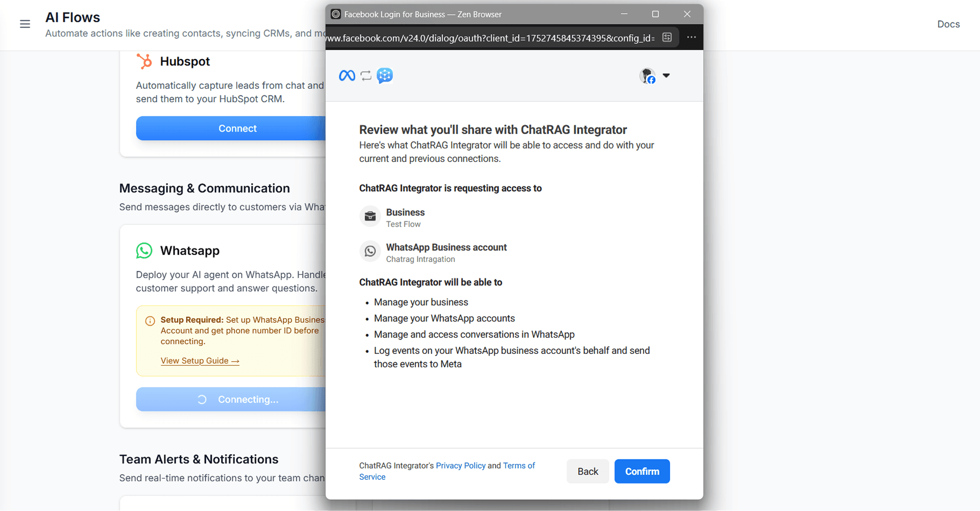Open the Docs link

[948, 24]
